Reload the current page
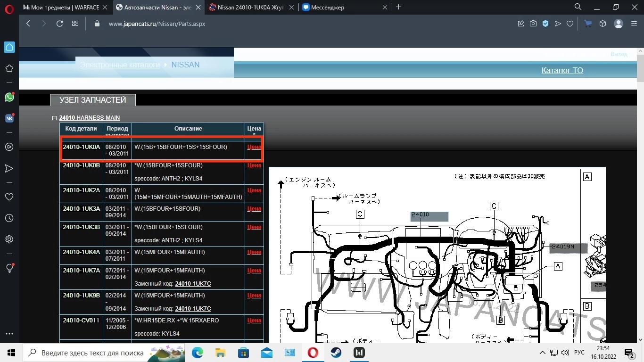 59,24
